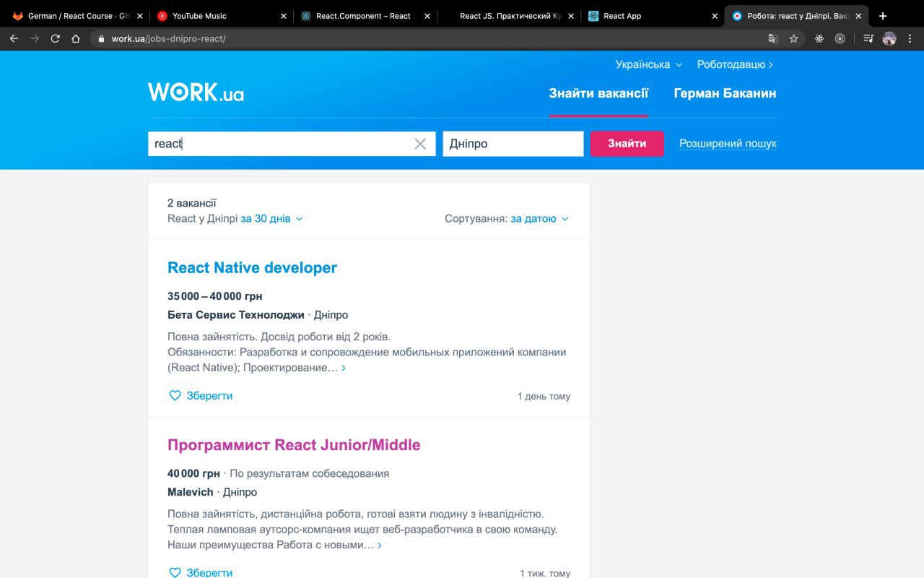
Task: Click the concentric-circles extension icon
Action: [x=840, y=38]
